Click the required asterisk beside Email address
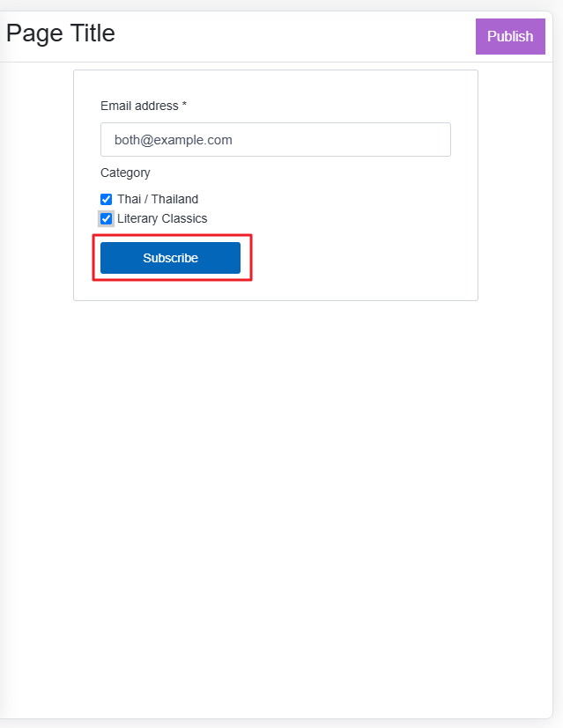Viewport: 563px width, 728px height. (x=184, y=106)
